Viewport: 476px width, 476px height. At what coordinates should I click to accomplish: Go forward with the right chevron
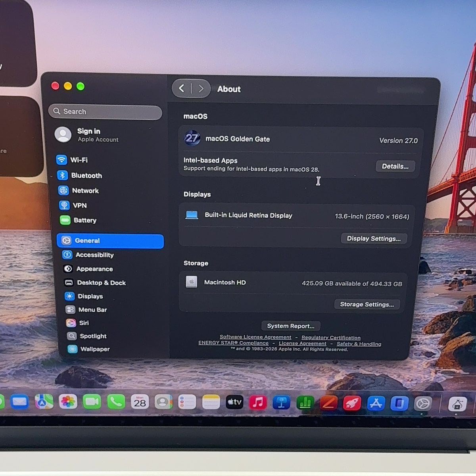click(201, 89)
